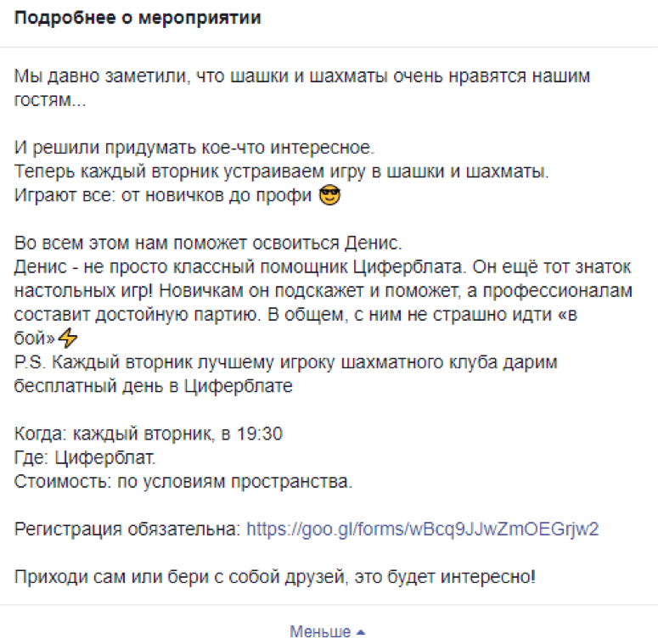Click the line starting with настольных игр! Новичкам

(x=323, y=291)
